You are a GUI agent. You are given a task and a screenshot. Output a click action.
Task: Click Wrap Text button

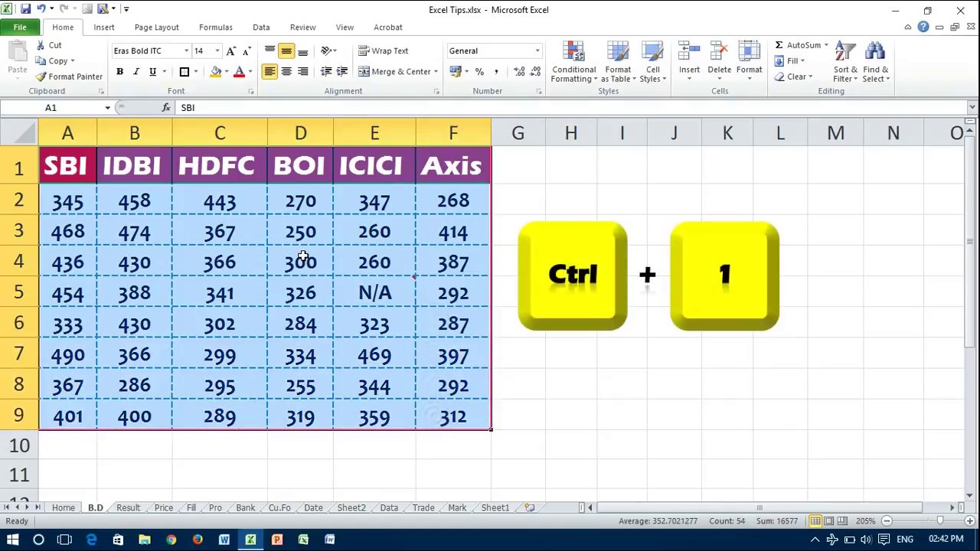point(384,51)
